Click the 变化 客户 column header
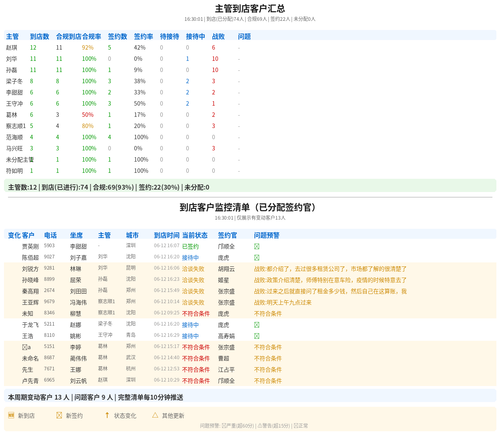The image size is (500, 448). click(x=21, y=235)
